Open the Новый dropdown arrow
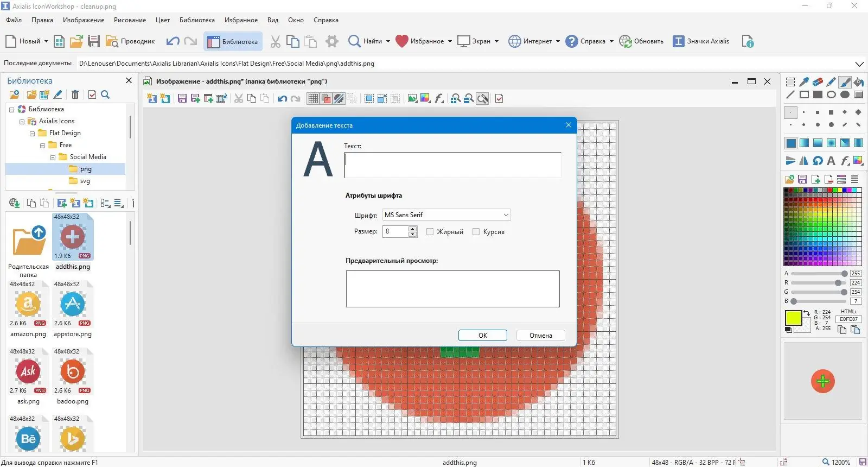 (x=46, y=41)
